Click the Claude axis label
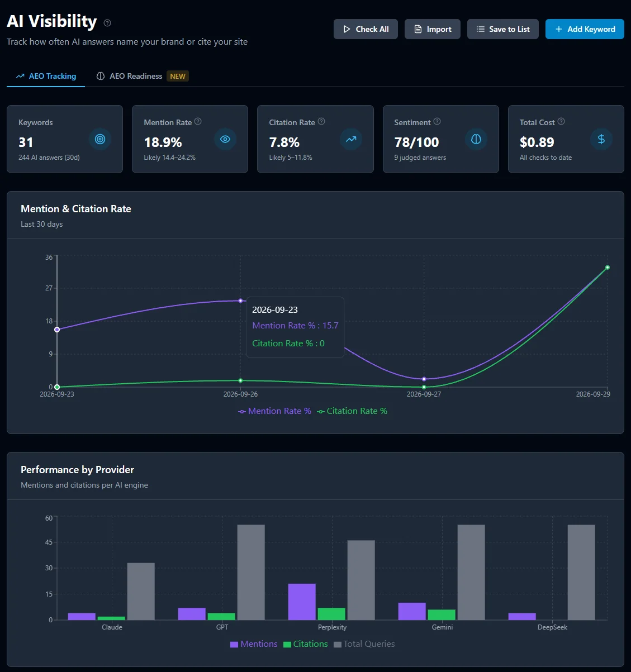Viewport: 631px width, 672px height. (x=112, y=627)
